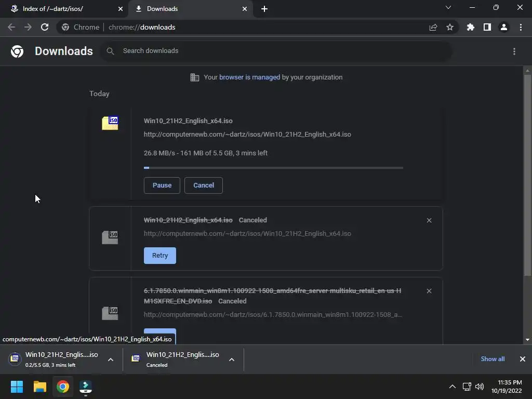Open canceled Win10 download URL link
532x399 pixels.
[x=247, y=234]
